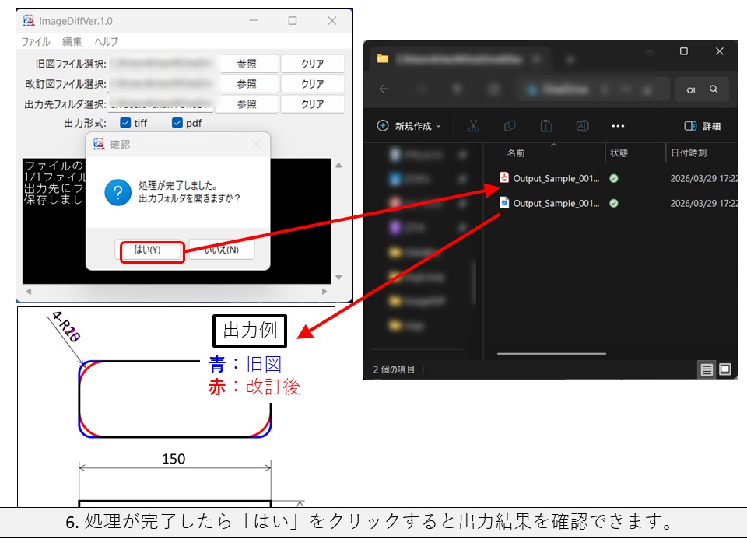Open the 編集 menu in ImageDiff
The image size is (747, 560).
tap(72, 42)
